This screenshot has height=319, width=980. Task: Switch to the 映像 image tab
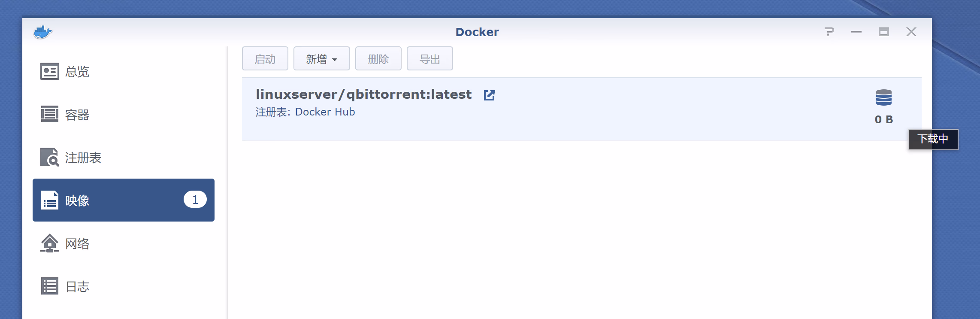tap(123, 200)
